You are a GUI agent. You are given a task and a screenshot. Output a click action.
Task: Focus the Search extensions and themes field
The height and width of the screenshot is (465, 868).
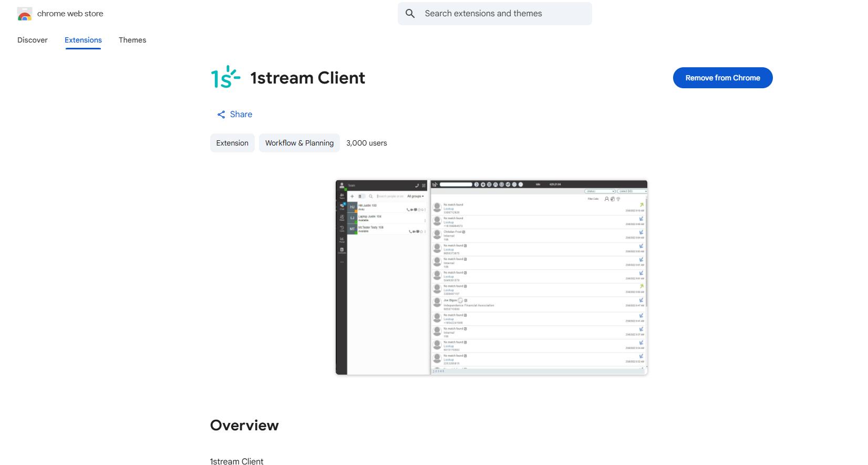pos(495,14)
